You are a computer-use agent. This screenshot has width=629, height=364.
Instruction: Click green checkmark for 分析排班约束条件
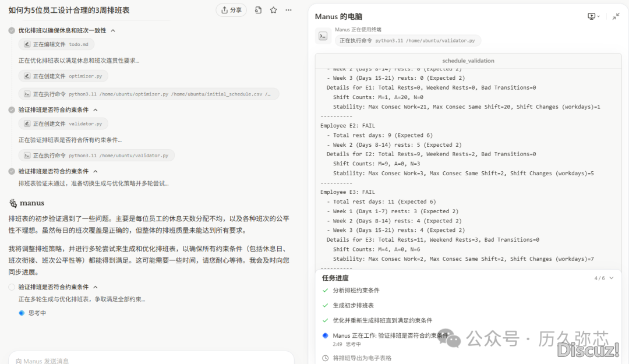click(x=325, y=290)
